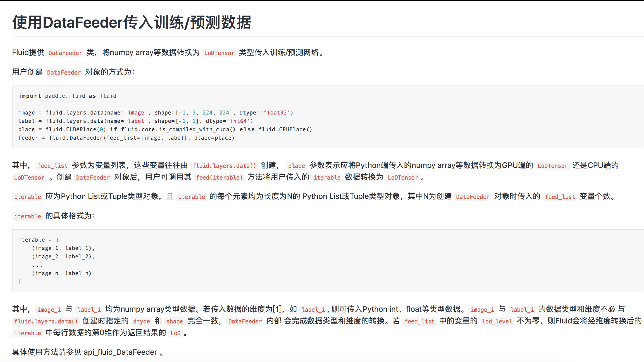Click feed_list tag before 参数为变量列表

pyautogui.click(x=53, y=166)
